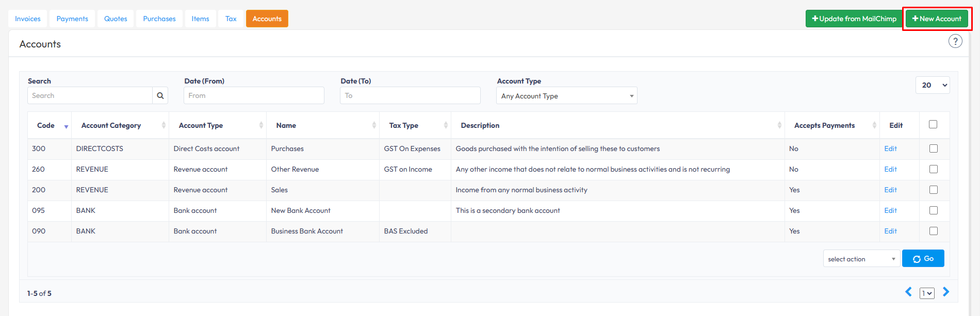Check the box for Sales row
The width and height of the screenshot is (980, 316).
point(934,190)
